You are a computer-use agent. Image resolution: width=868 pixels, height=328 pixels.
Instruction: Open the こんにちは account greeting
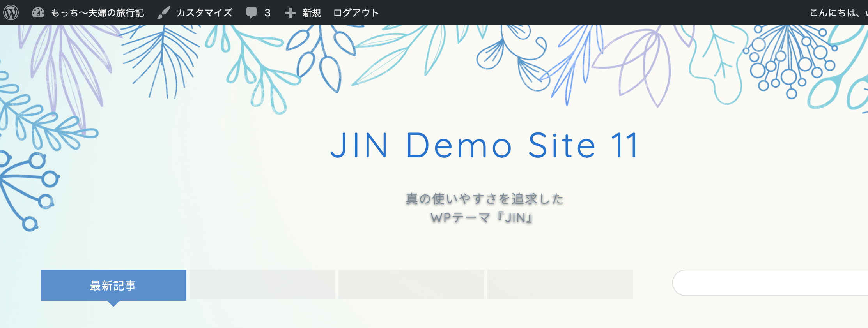click(x=838, y=13)
